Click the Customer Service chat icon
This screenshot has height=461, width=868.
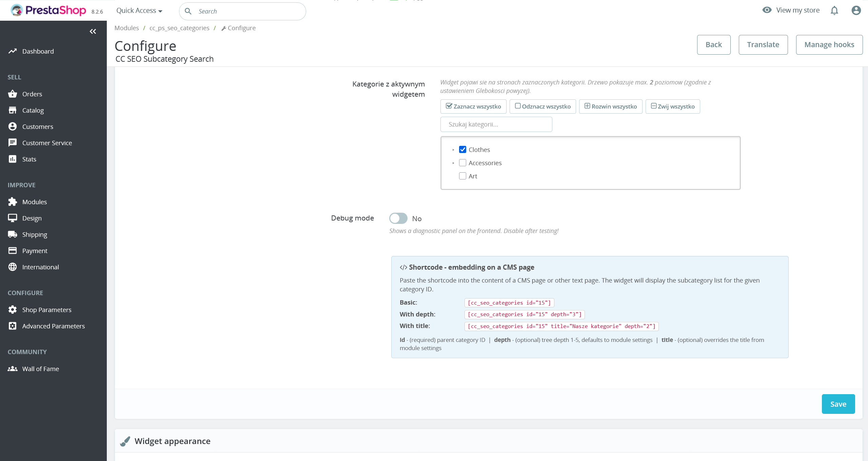point(13,143)
